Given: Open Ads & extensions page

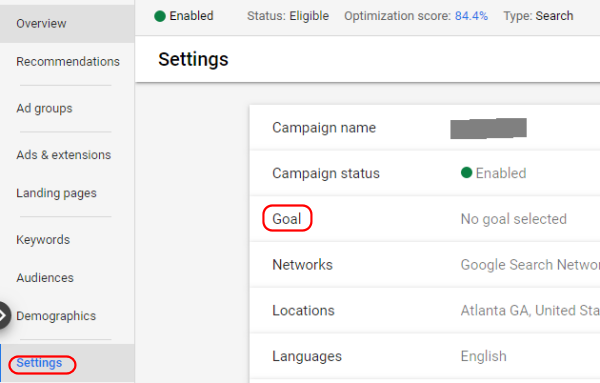Looking at the screenshot, I should 64,155.
